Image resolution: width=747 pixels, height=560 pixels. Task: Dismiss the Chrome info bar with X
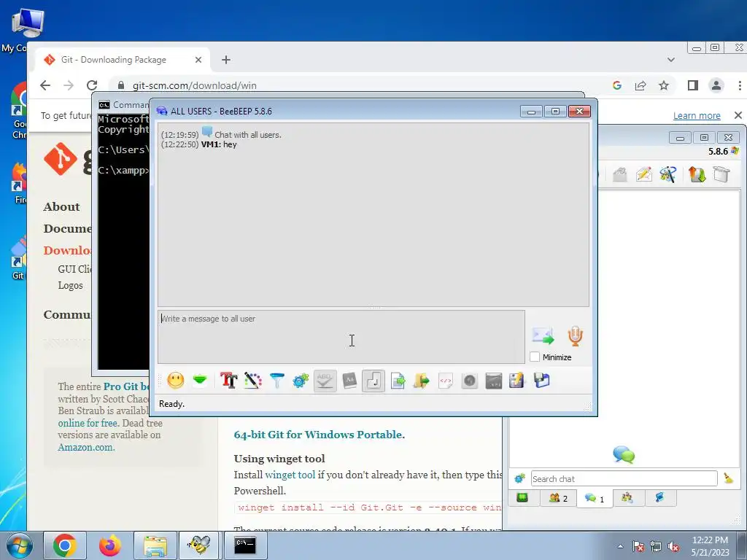click(738, 115)
